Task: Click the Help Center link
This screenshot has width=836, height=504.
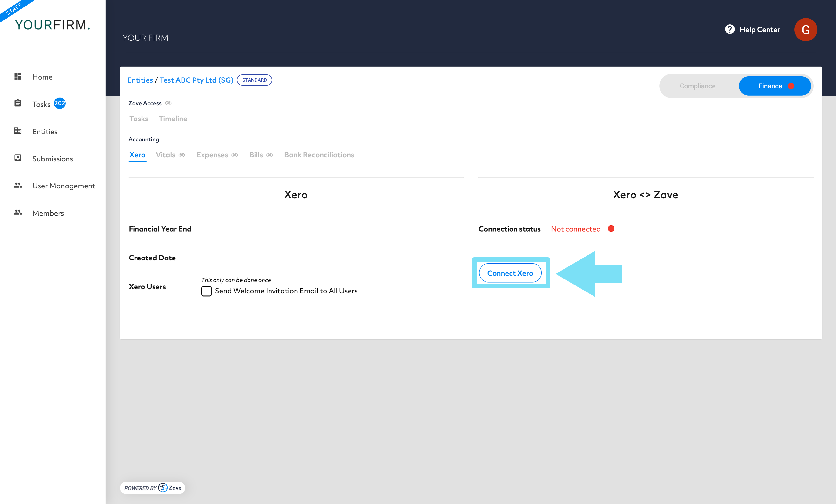Action: [x=760, y=29]
